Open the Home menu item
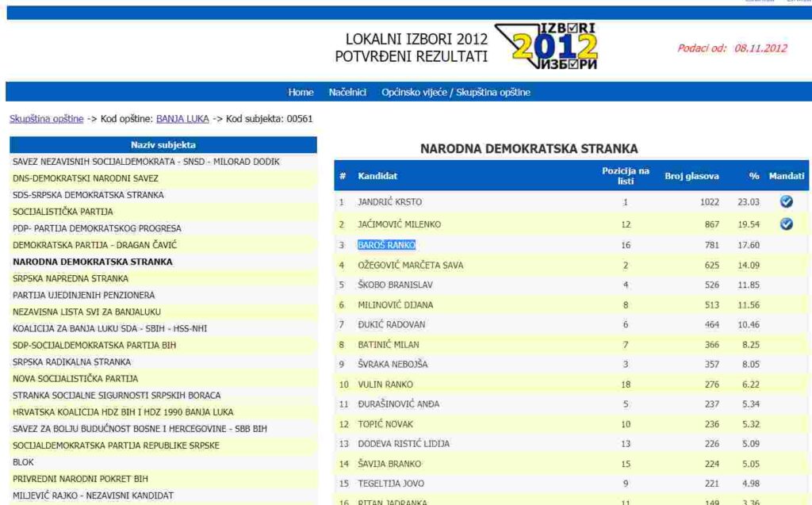Screen dimensions: 812x505 tap(301, 92)
